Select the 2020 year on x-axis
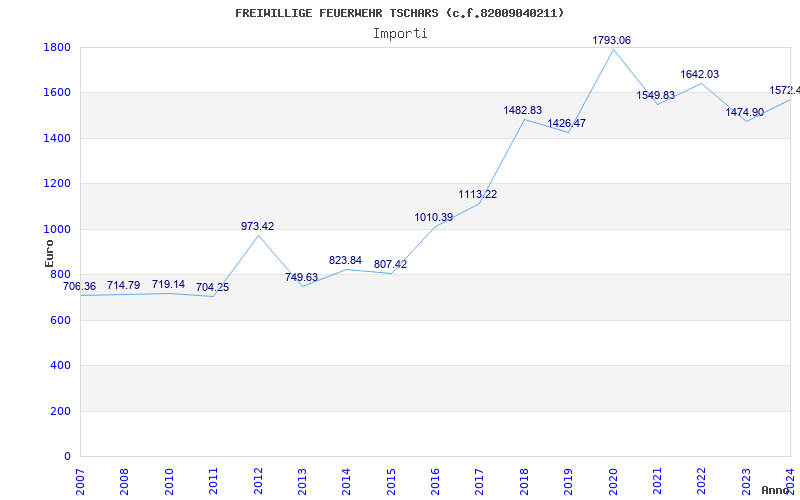Screen dimensions: 800x500 pos(613,478)
